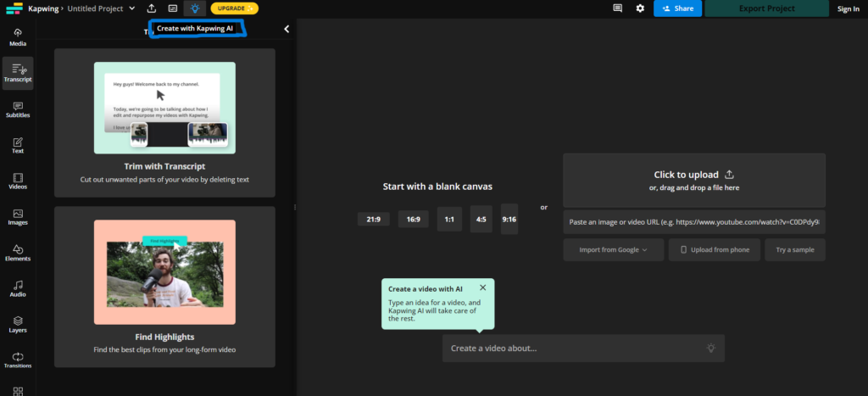Open the Untitled Project name dropdown
Viewport: 868px width, 396px height.
coord(101,8)
